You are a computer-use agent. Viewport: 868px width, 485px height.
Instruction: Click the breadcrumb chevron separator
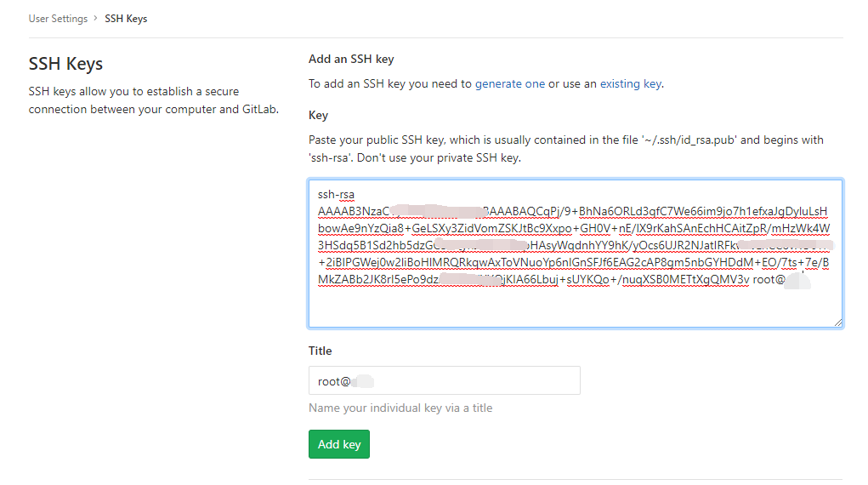96,19
